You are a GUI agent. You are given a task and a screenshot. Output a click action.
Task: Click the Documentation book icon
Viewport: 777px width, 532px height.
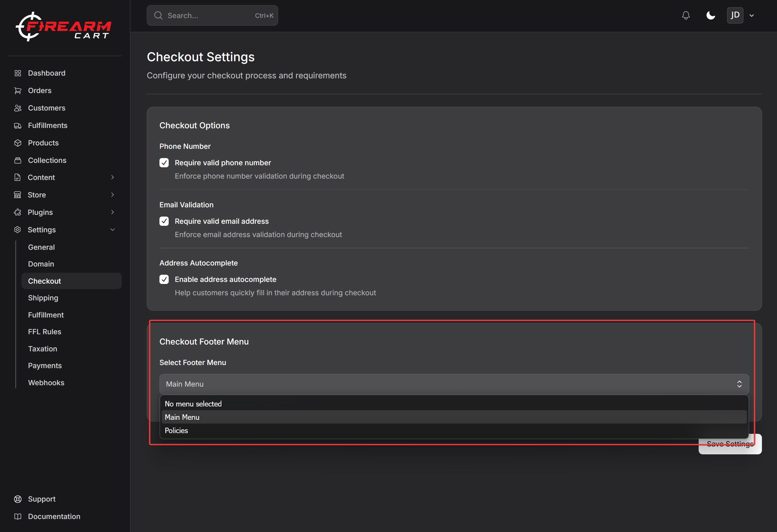tap(18, 517)
